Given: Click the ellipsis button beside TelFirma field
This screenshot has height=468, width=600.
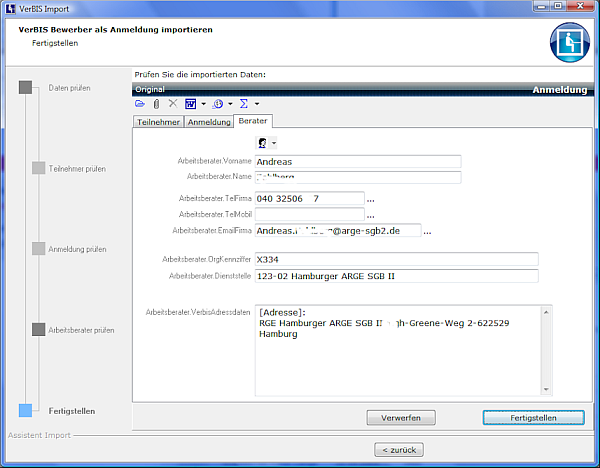Looking at the screenshot, I should pyautogui.click(x=371, y=199).
